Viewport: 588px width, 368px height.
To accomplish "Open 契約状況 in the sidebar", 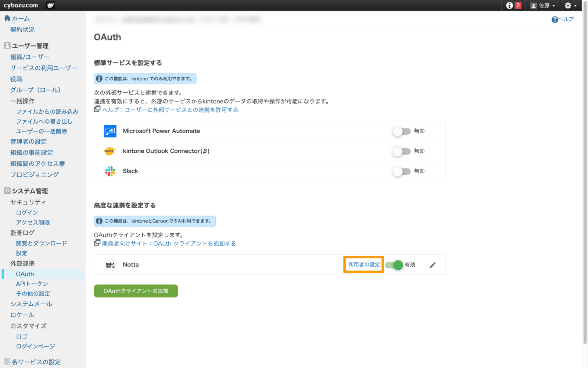I will click(22, 29).
